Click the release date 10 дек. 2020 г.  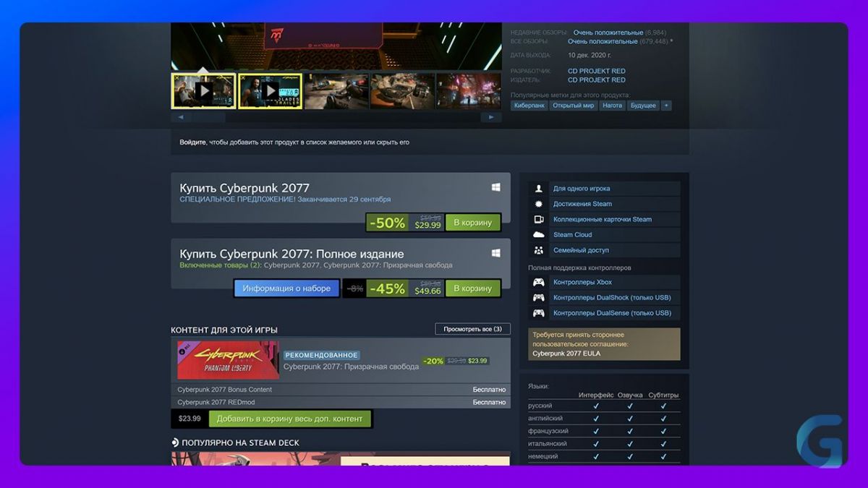coord(590,55)
